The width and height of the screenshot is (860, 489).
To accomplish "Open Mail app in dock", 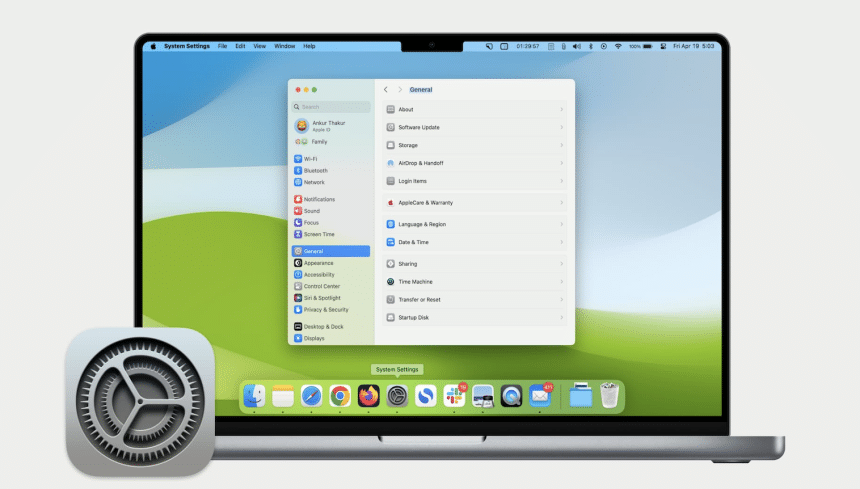I will pyautogui.click(x=540, y=396).
